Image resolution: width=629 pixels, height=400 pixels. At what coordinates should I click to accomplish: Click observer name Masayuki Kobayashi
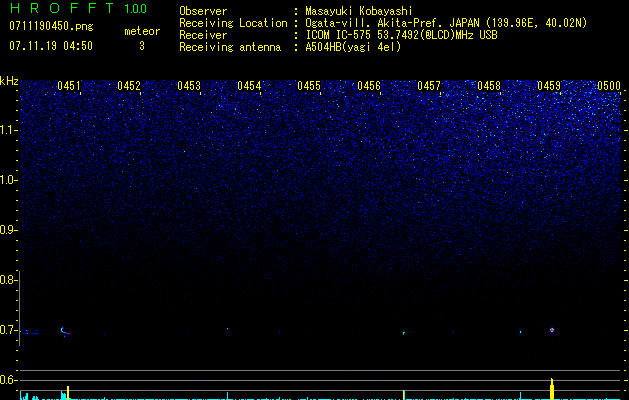[x=359, y=11]
